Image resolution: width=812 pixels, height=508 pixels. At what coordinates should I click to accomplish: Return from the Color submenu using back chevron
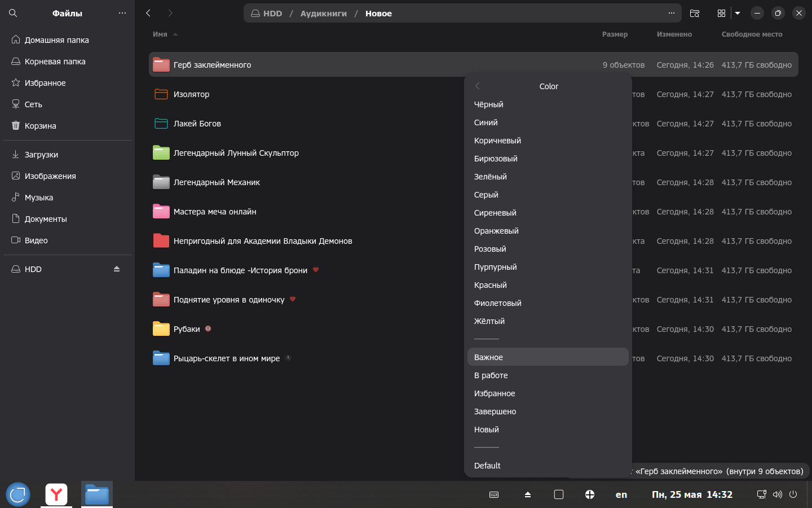point(478,86)
